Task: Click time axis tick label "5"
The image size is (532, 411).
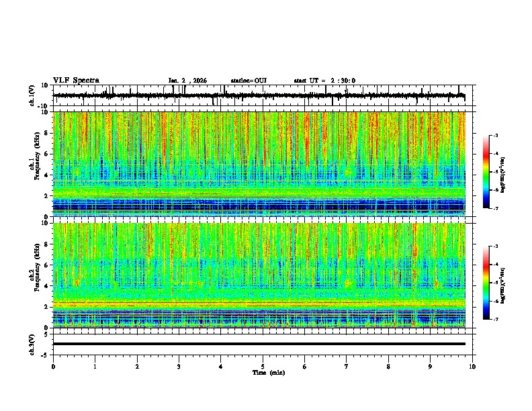Action: click(263, 367)
